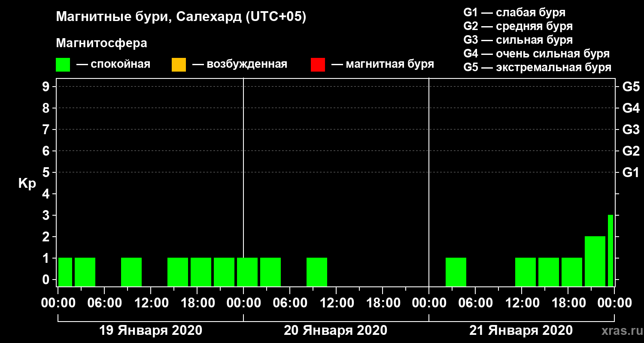Click the '21 Января 2020' date label

click(x=521, y=331)
